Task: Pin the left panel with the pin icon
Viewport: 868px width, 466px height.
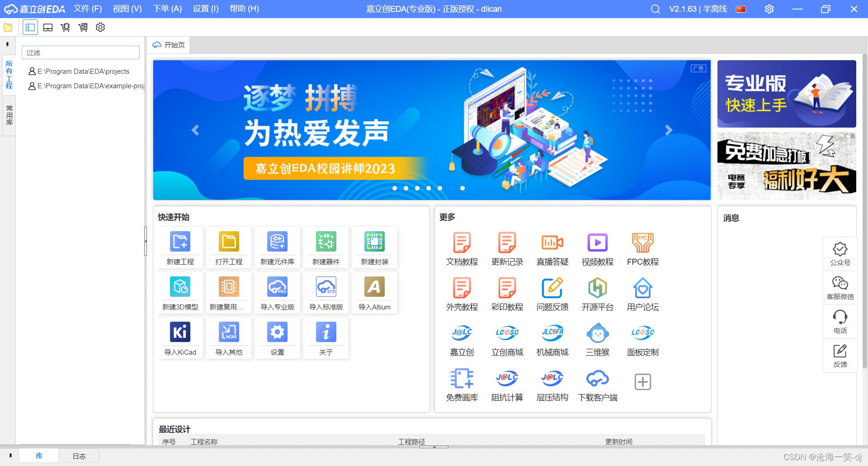Action: click(x=7, y=44)
